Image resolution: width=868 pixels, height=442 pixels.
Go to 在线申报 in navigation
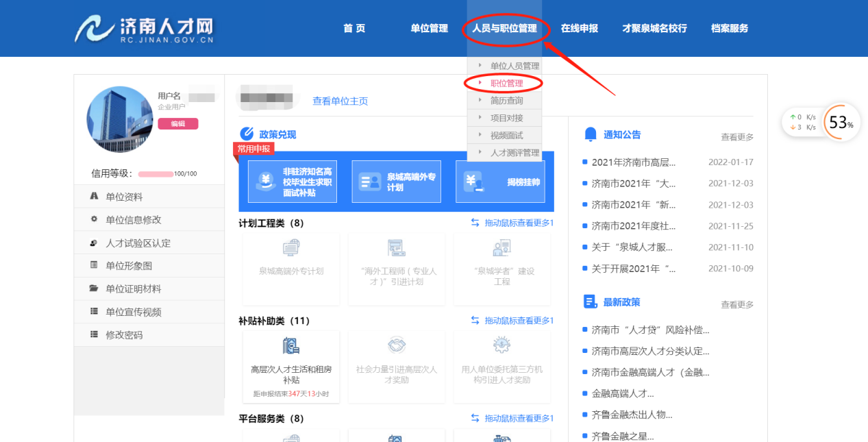pos(580,28)
